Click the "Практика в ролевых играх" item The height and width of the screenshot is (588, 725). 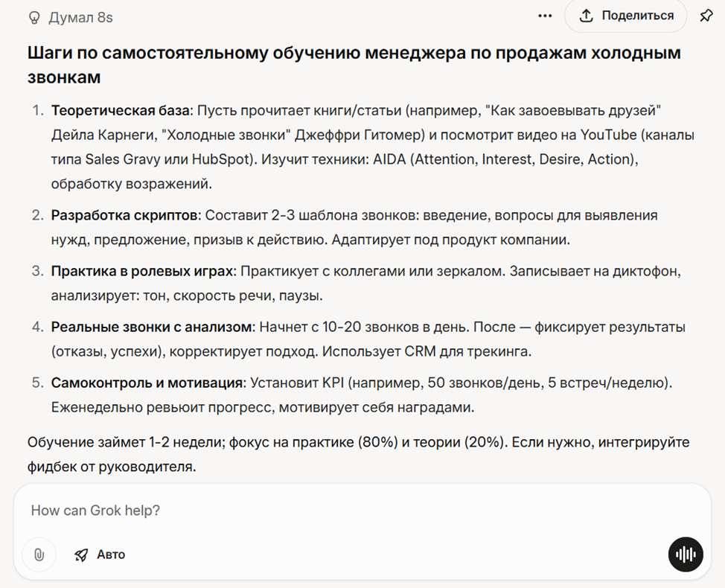141,271
